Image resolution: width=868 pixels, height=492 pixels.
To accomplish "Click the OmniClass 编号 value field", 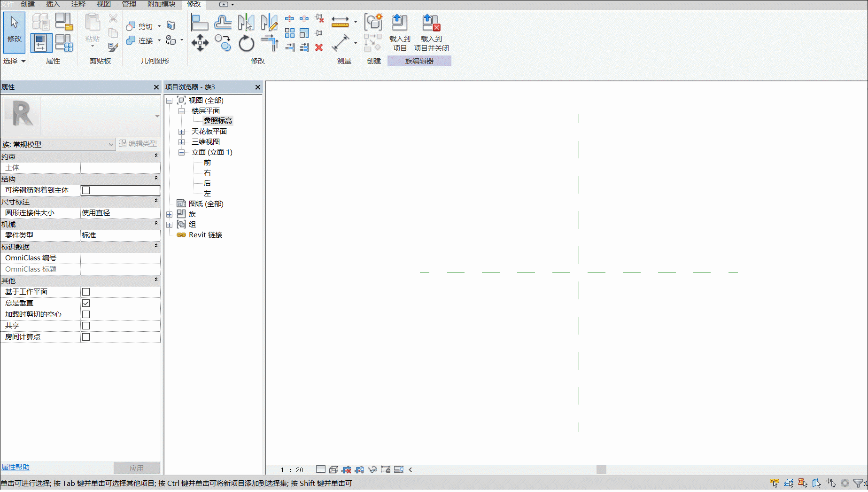I will coord(120,258).
